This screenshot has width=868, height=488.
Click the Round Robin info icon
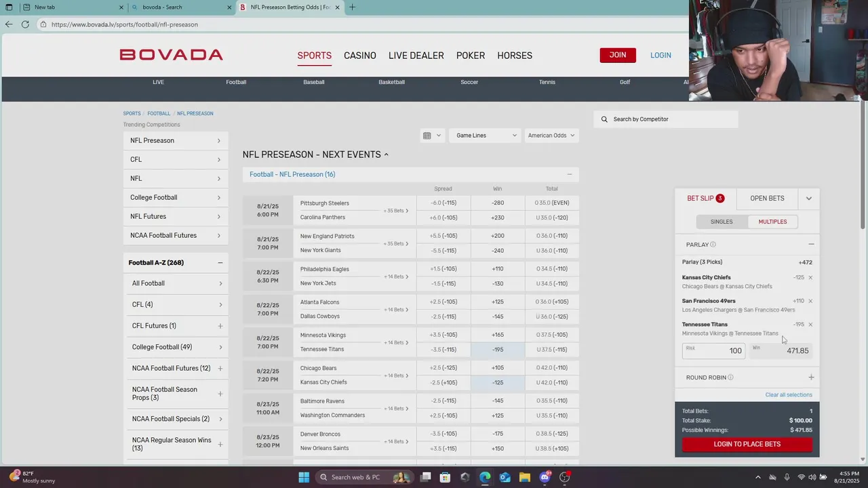tap(730, 378)
